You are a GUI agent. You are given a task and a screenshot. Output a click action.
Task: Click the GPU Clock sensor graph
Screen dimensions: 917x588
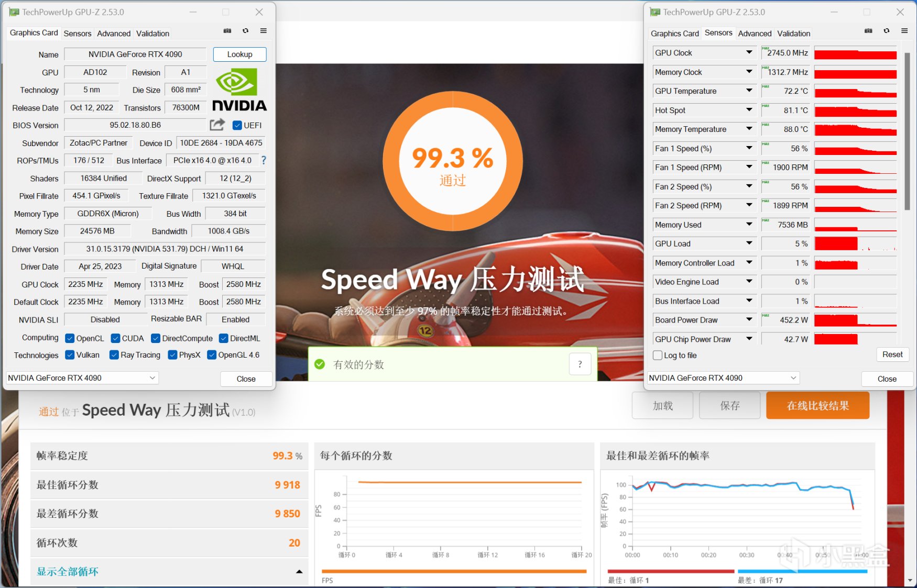click(x=855, y=53)
